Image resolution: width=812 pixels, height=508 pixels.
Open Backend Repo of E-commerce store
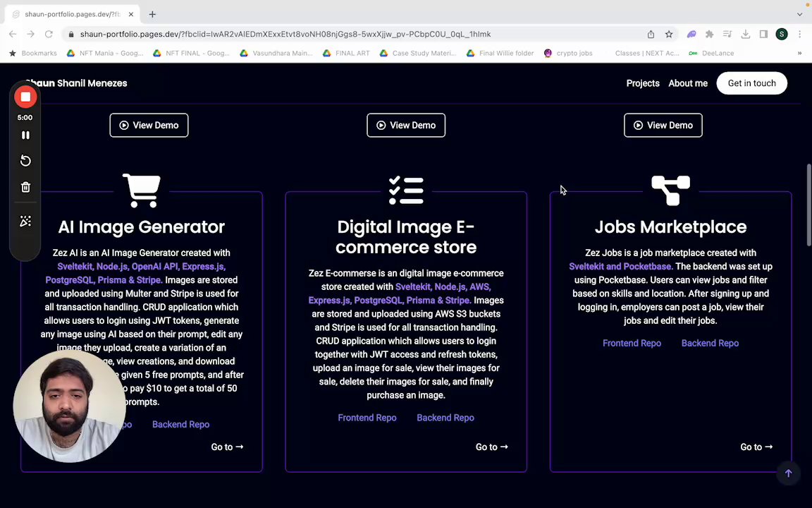point(445,418)
